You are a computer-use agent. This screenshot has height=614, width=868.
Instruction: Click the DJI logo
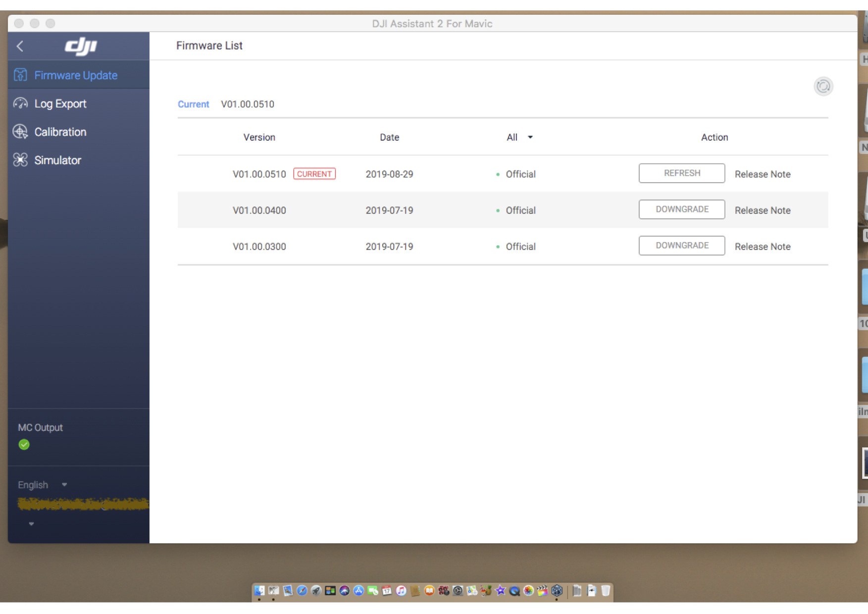tap(81, 46)
